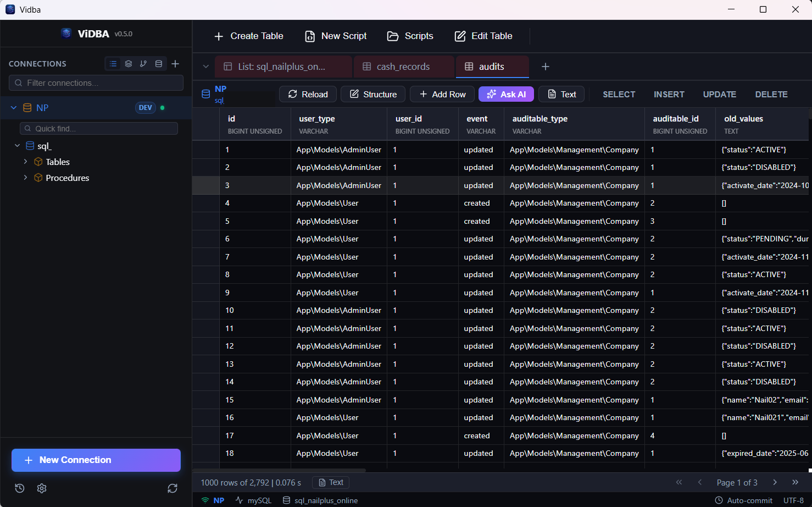Generate a DELETE statement
Screen dimensions: 812x507
coord(771,94)
